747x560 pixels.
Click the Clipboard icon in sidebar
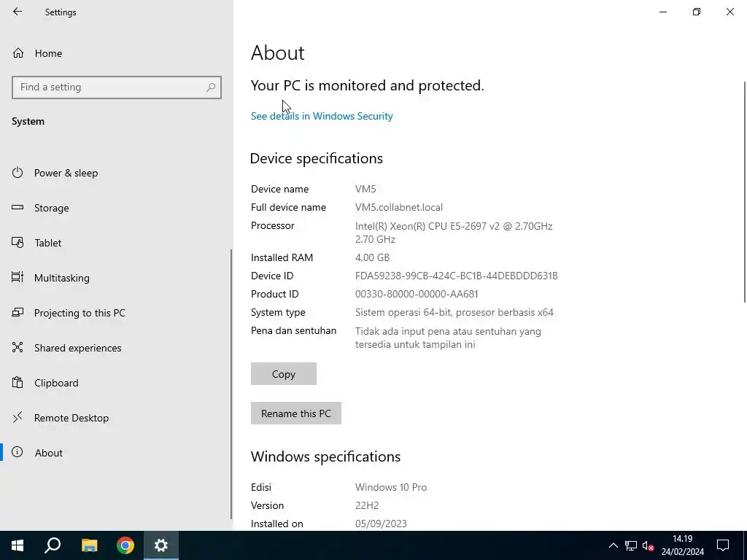coord(18,382)
